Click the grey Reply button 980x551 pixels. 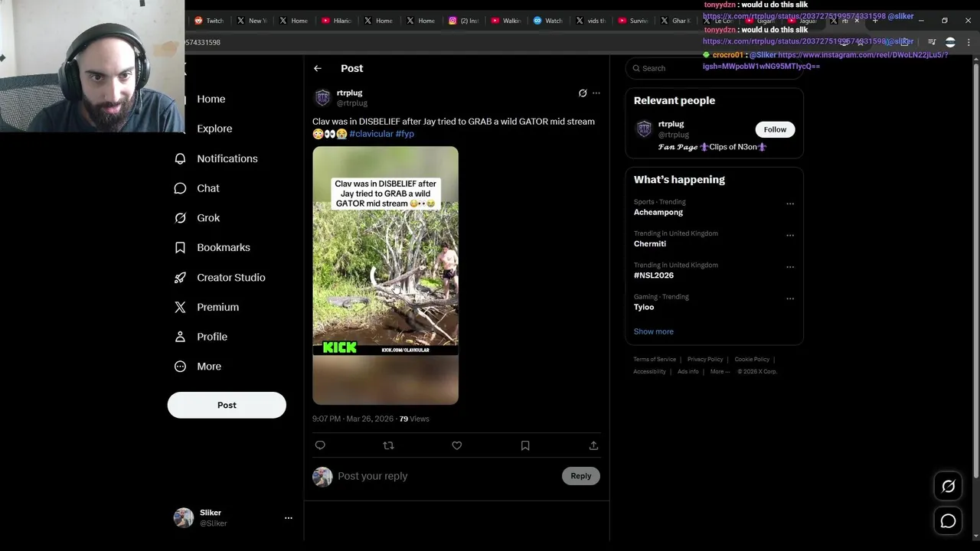coord(581,476)
